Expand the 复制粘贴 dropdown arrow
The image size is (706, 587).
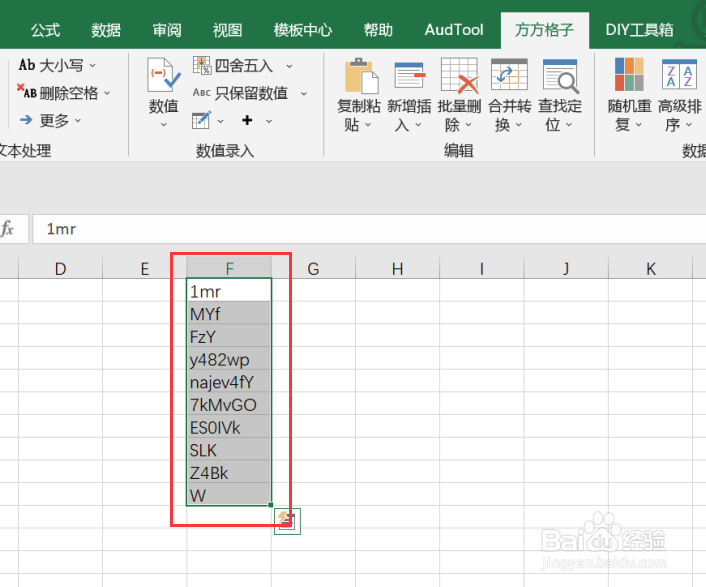(368, 125)
